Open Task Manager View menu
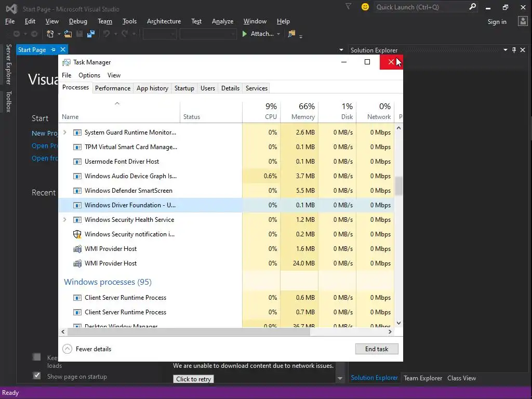Viewport: 532px width, 399px height. [114, 75]
